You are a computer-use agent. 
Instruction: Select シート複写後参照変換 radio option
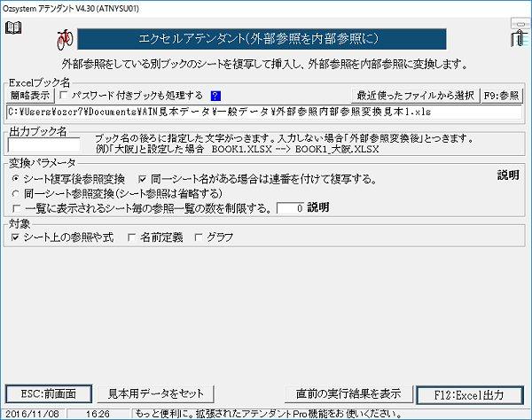click(x=17, y=178)
